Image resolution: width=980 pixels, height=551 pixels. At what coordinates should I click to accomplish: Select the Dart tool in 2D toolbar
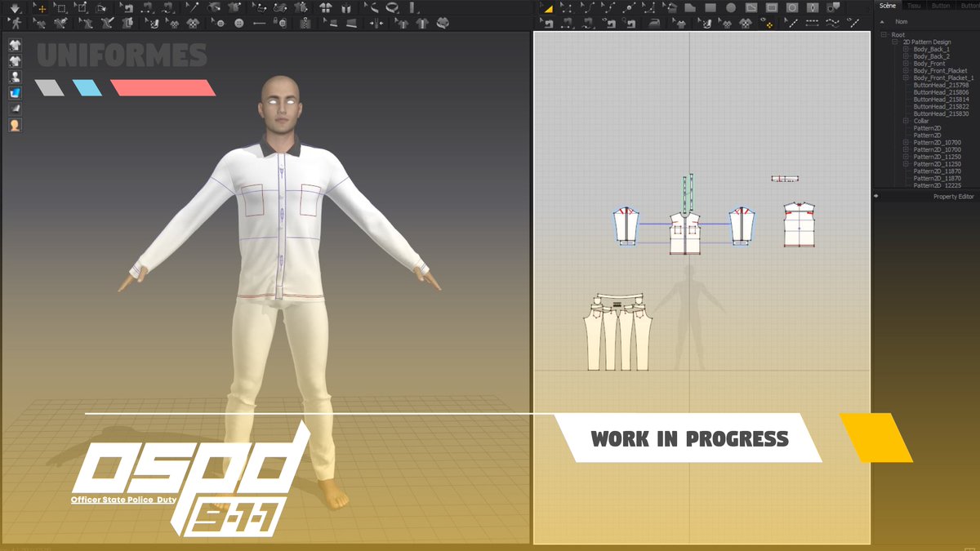click(813, 7)
